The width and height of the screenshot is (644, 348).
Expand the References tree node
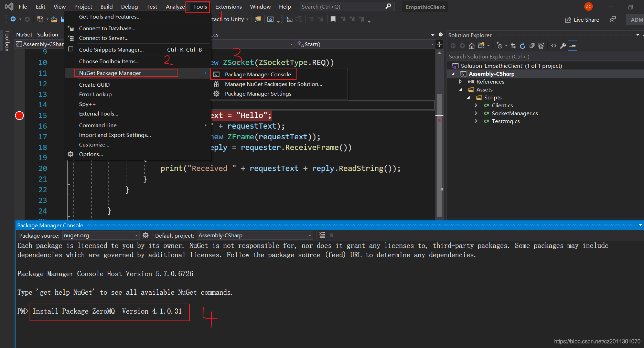tap(460, 81)
